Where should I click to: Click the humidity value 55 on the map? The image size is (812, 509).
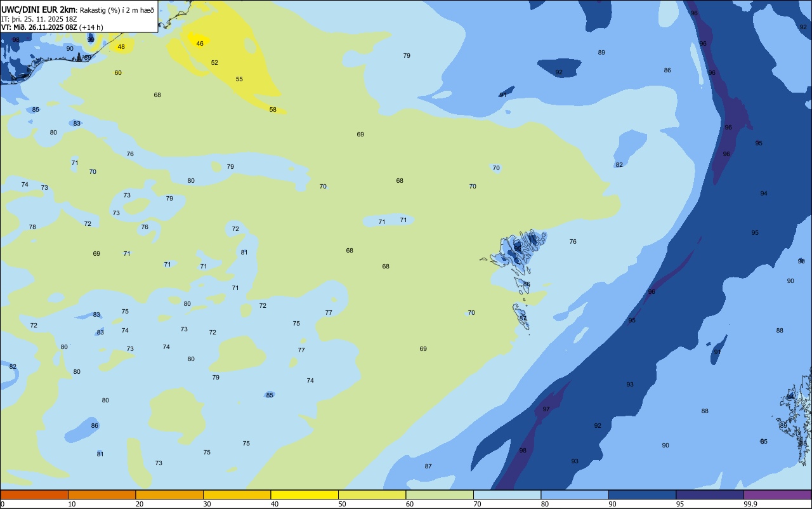[x=239, y=79]
